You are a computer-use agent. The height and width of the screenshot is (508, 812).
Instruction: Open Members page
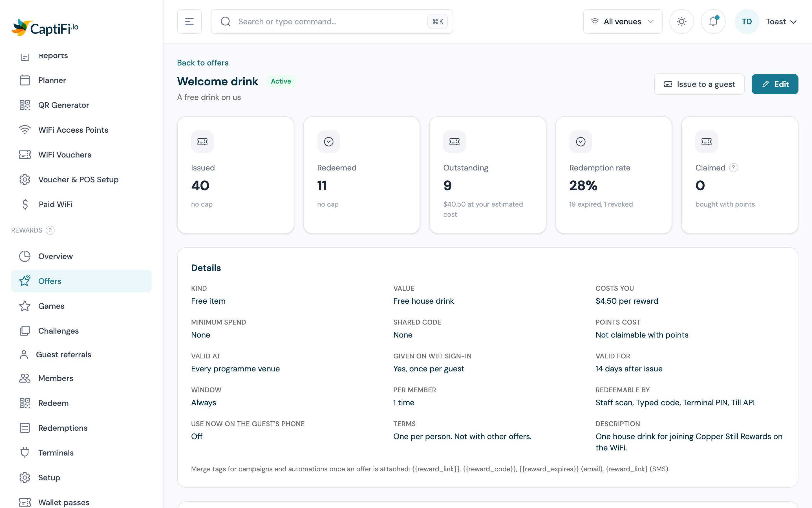point(81,378)
